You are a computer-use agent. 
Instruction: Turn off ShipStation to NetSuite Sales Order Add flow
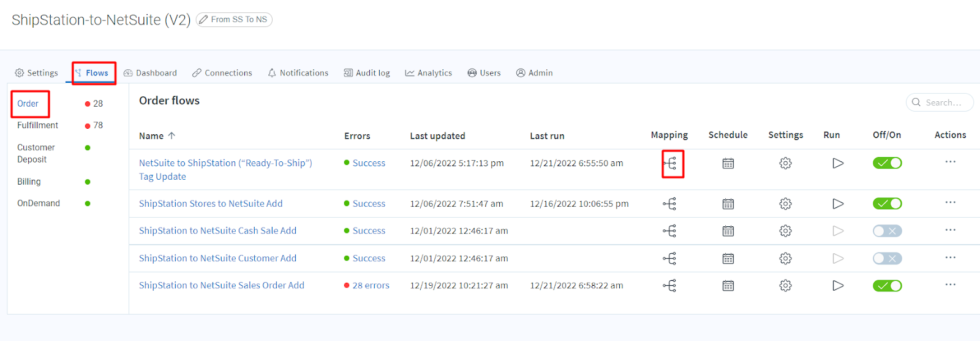click(887, 286)
